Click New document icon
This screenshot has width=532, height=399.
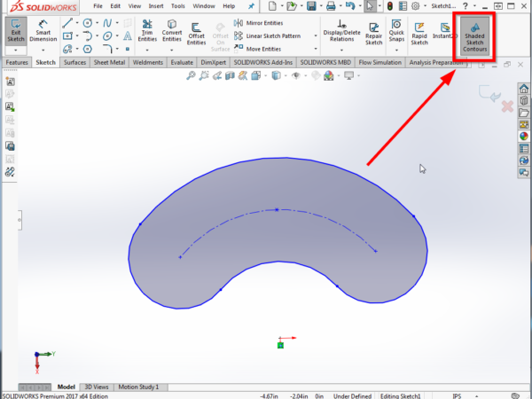(x=272, y=6)
